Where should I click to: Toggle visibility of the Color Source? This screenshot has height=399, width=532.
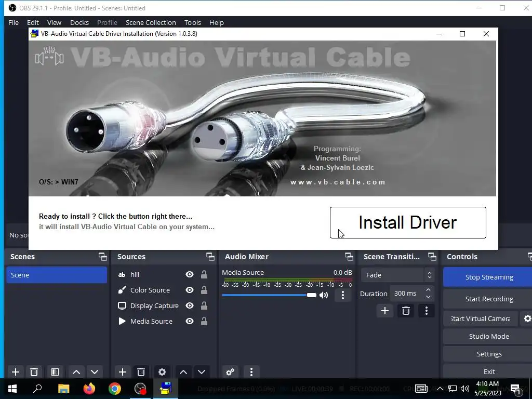(190, 290)
